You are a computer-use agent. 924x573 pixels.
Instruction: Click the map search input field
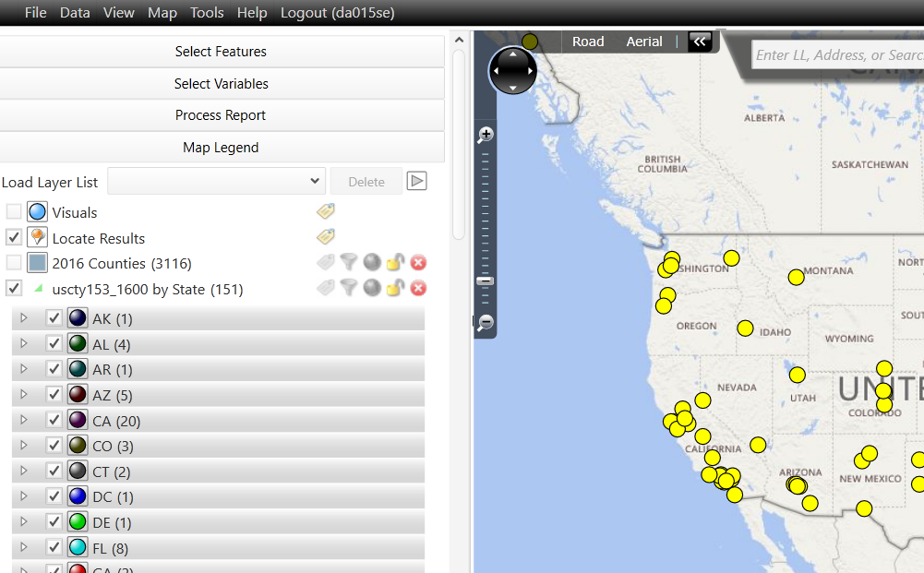pos(840,55)
